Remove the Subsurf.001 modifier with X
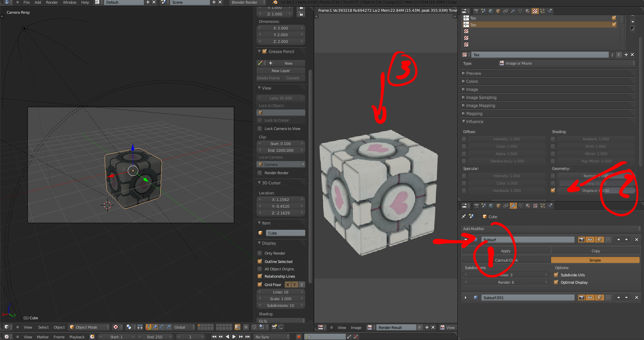The height and width of the screenshot is (340, 644). click(636, 297)
